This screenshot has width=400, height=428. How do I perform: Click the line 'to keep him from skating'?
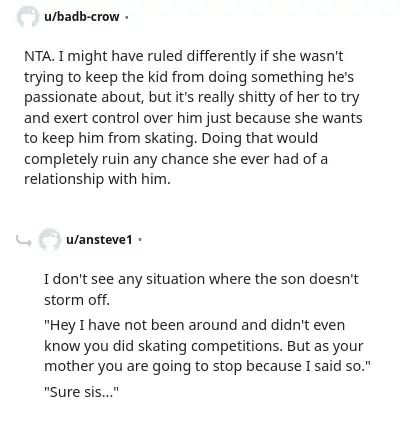click(x=171, y=138)
